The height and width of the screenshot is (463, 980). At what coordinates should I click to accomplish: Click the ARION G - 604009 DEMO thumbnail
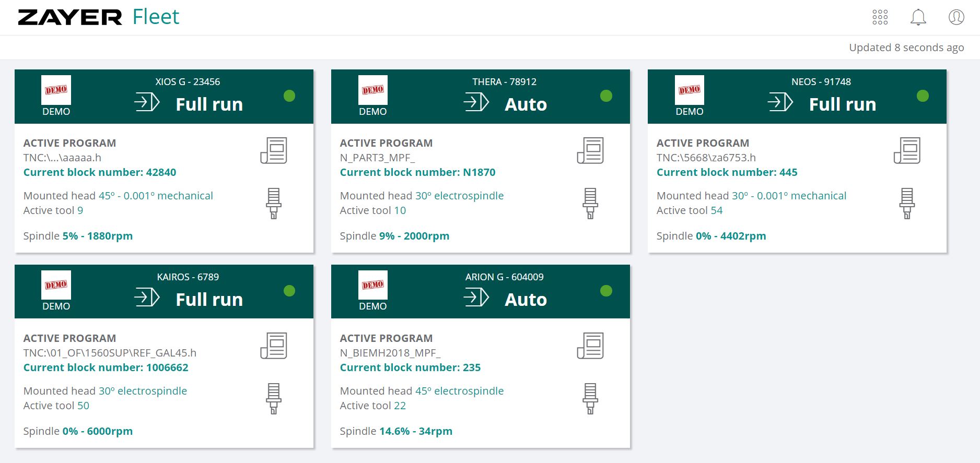(x=373, y=285)
